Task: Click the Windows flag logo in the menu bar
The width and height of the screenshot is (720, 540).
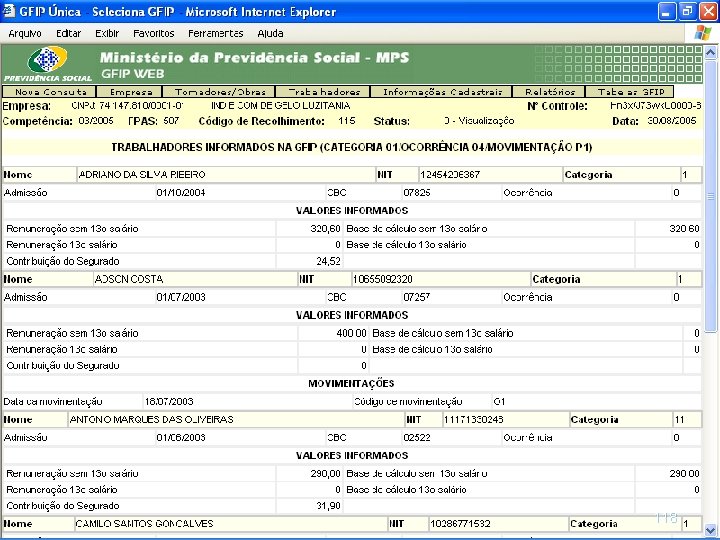Action: tap(703, 33)
